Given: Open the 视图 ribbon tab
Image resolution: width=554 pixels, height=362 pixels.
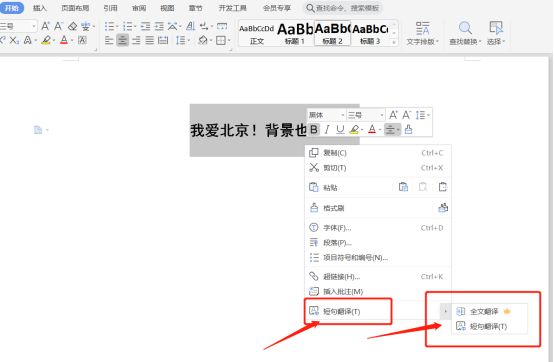Looking at the screenshot, I should click(167, 8).
